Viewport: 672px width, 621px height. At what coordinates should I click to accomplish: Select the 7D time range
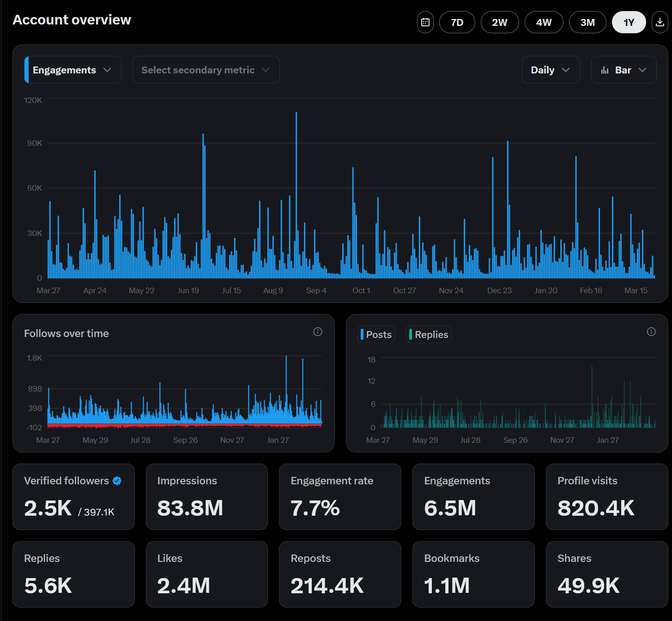(457, 22)
